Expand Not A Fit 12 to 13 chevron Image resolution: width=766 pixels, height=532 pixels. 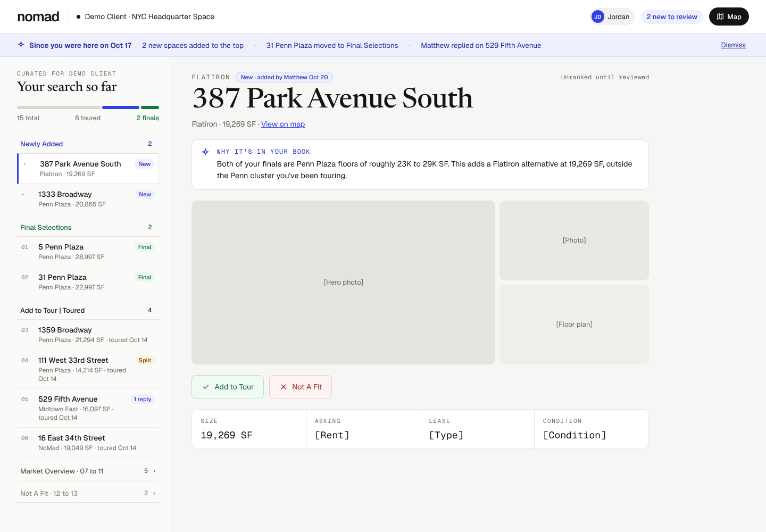click(154, 493)
